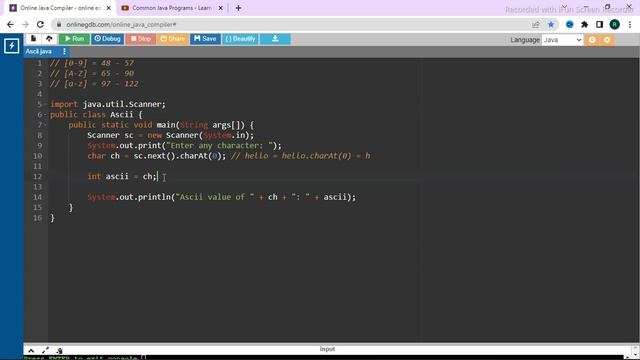Click the println statement on line 14
Viewport: 640px width, 360px height.
pyautogui.click(x=222, y=197)
